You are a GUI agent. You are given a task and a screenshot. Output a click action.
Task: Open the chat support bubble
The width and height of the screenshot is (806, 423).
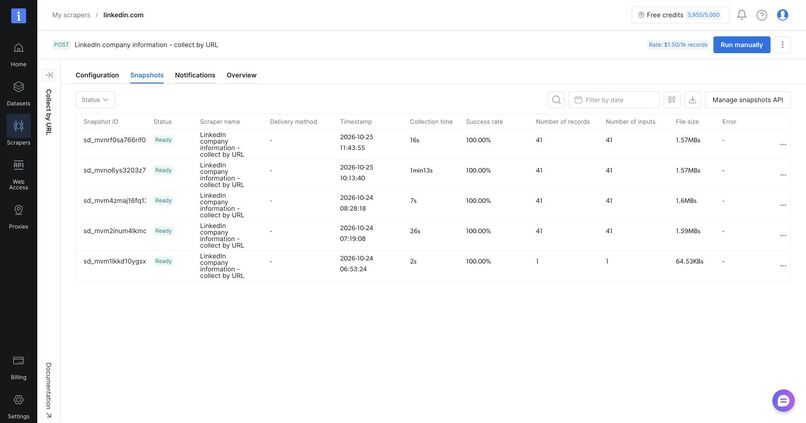pyautogui.click(x=783, y=400)
